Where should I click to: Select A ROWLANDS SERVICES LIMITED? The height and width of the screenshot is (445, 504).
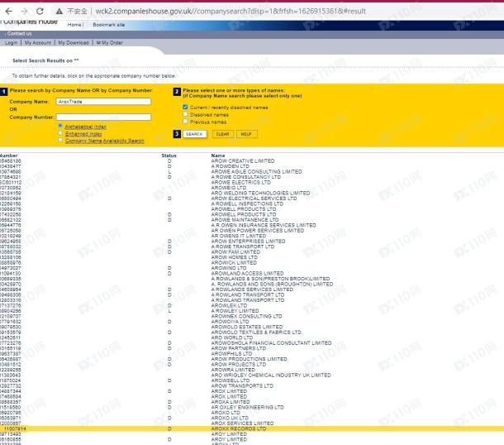coord(252,289)
